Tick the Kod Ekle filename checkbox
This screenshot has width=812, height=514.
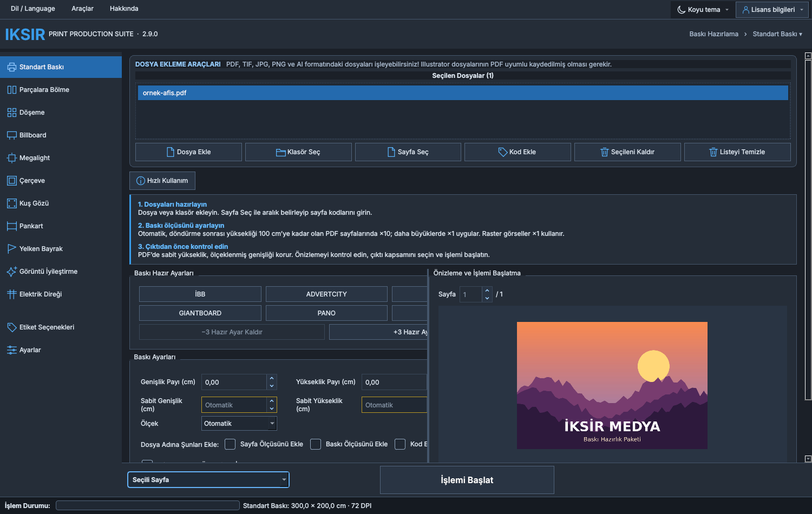[400, 444]
